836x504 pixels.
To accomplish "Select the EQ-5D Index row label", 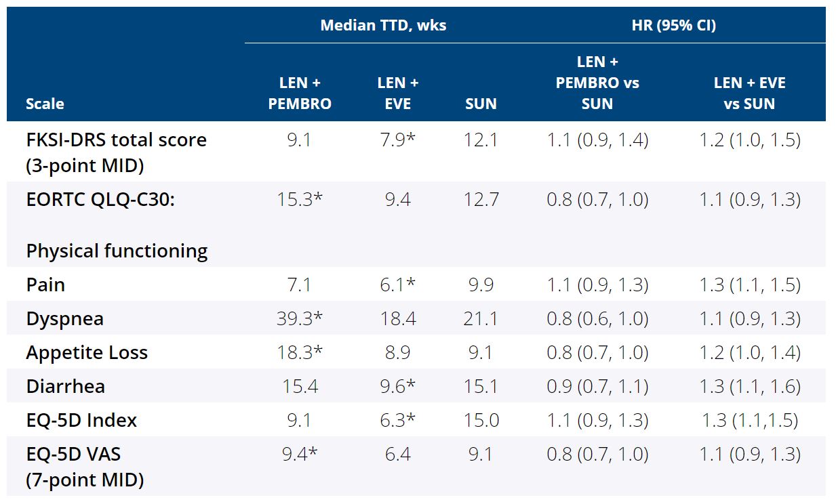I will pos(81,420).
